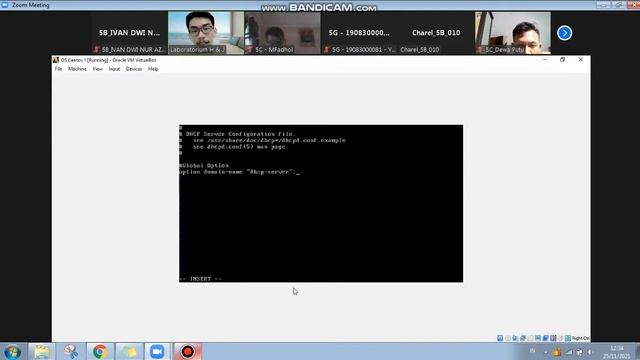
Task: Open the File menu in VirtualBox
Action: coord(58,69)
